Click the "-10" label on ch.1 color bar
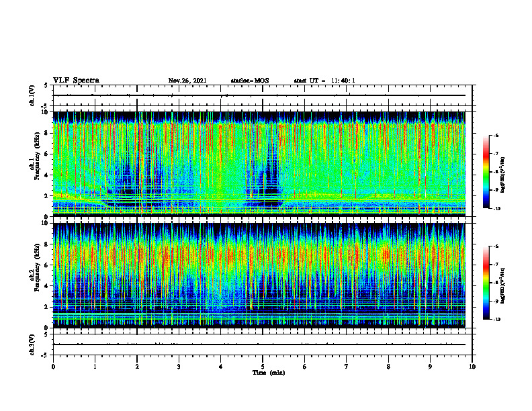The image size is (532, 411). (x=496, y=209)
